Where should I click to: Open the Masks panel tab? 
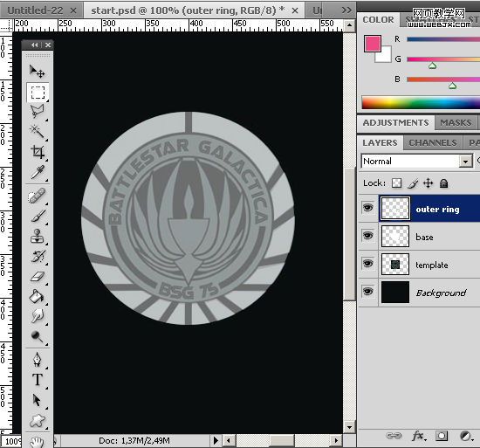456,123
